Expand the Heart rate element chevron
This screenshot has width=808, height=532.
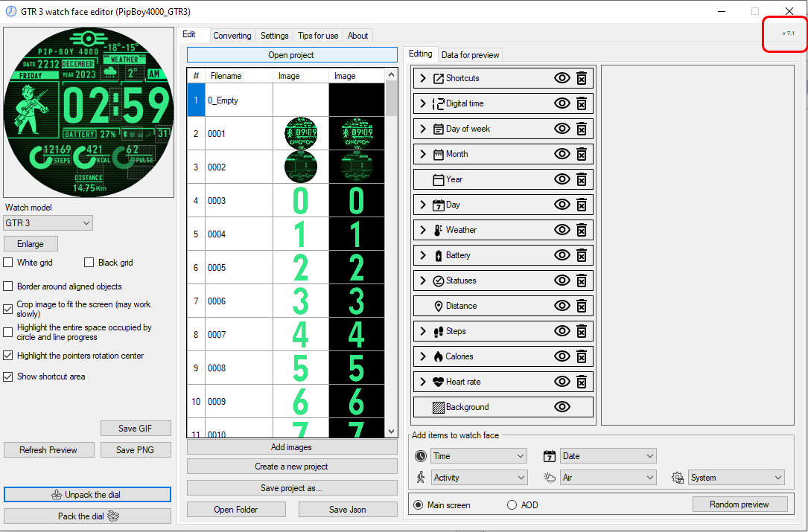pos(423,382)
